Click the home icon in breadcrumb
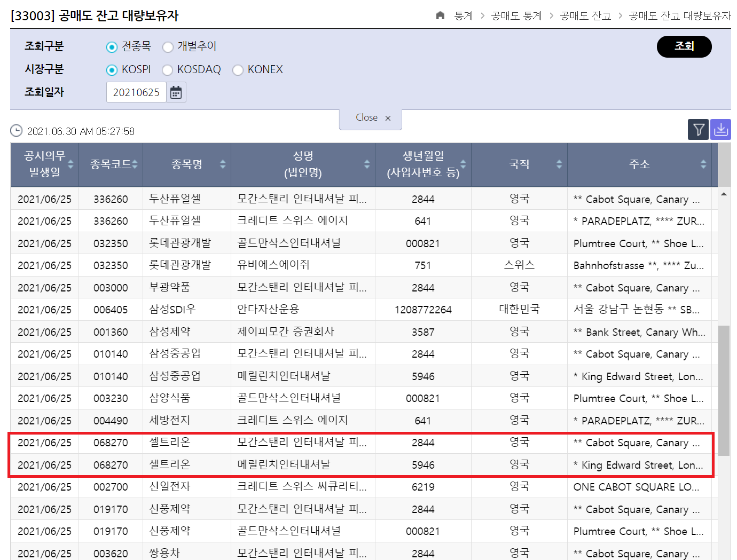Screen dimensions: 737x560 tap(440, 15)
